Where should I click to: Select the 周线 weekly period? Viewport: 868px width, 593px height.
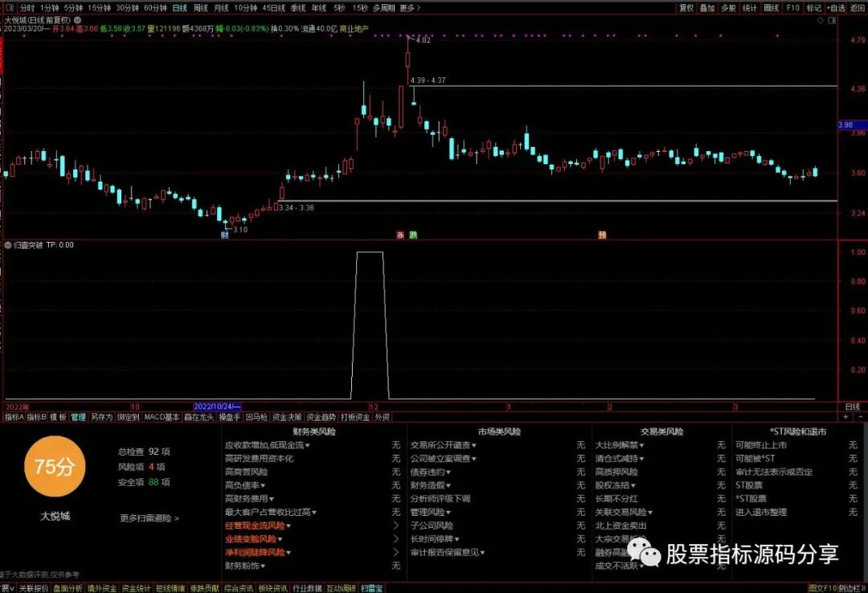[x=200, y=8]
